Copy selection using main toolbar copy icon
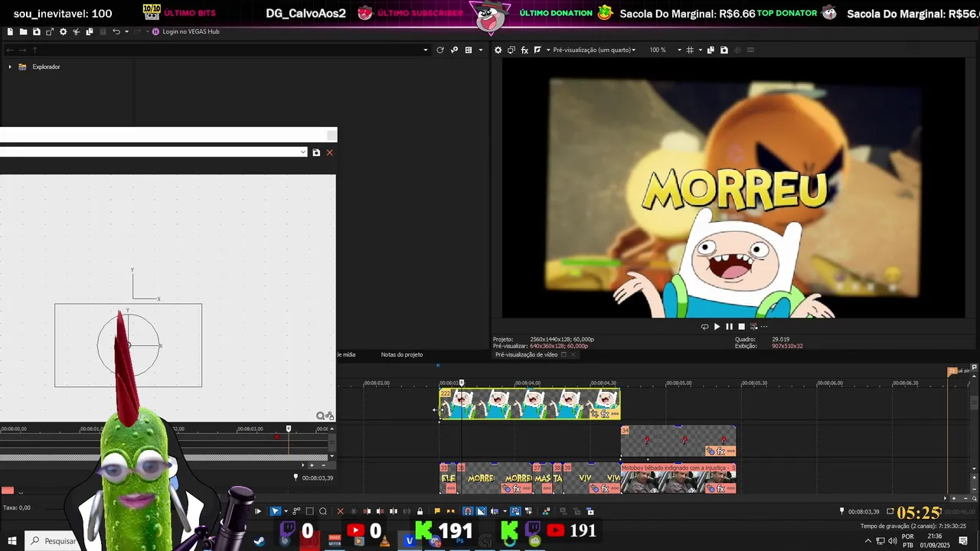 [90, 31]
